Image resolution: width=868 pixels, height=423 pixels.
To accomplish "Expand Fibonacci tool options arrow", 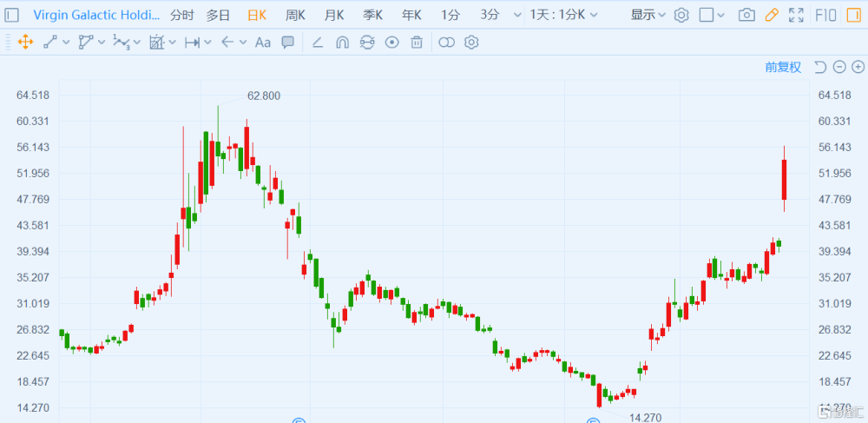I will [172, 42].
